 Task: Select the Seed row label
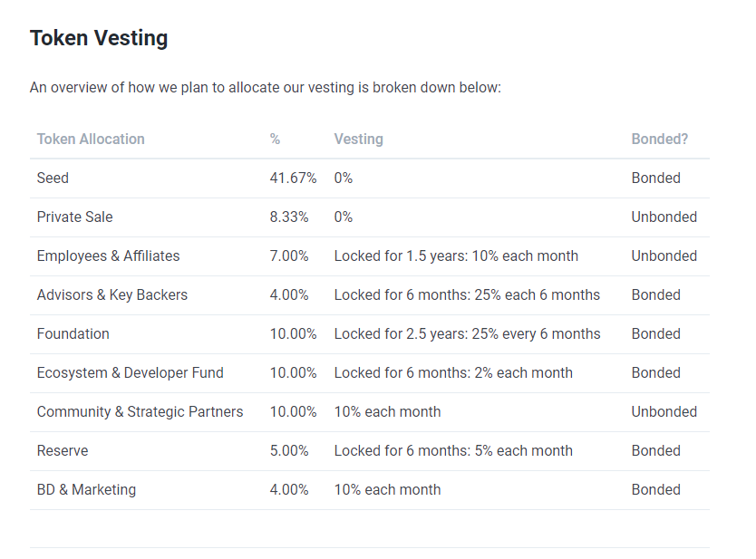(53, 178)
